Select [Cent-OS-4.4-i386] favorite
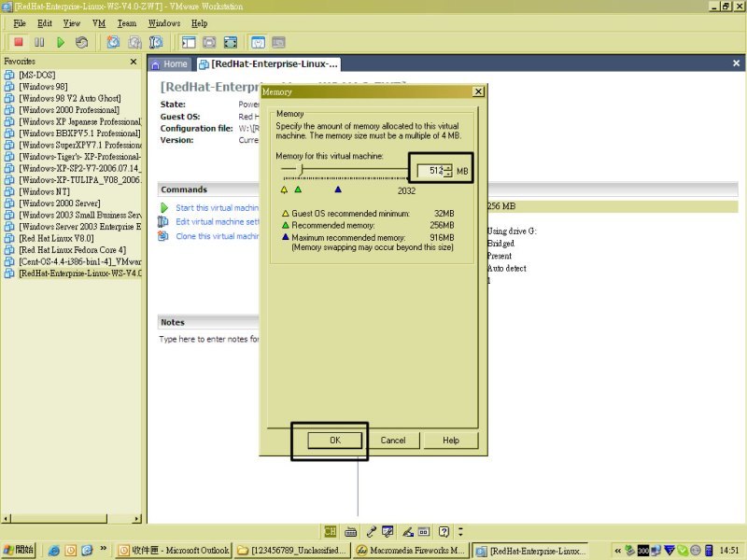This screenshot has width=747, height=560. [80, 261]
